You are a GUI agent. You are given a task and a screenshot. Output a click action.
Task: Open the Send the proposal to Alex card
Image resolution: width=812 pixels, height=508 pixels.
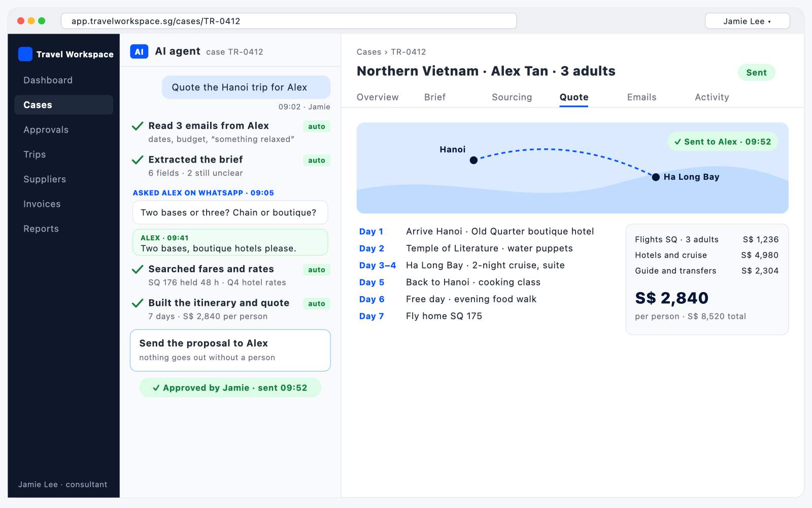click(x=230, y=351)
